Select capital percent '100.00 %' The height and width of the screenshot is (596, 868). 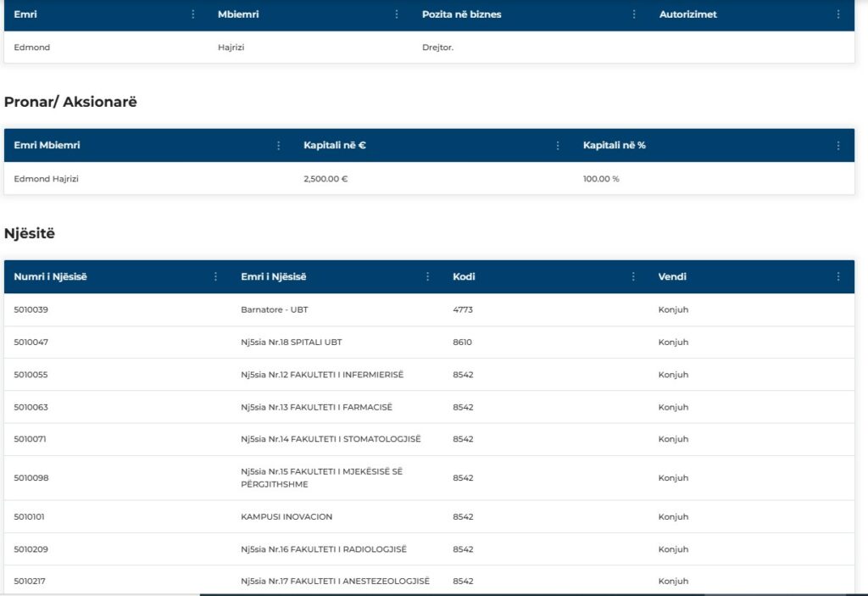(x=601, y=178)
